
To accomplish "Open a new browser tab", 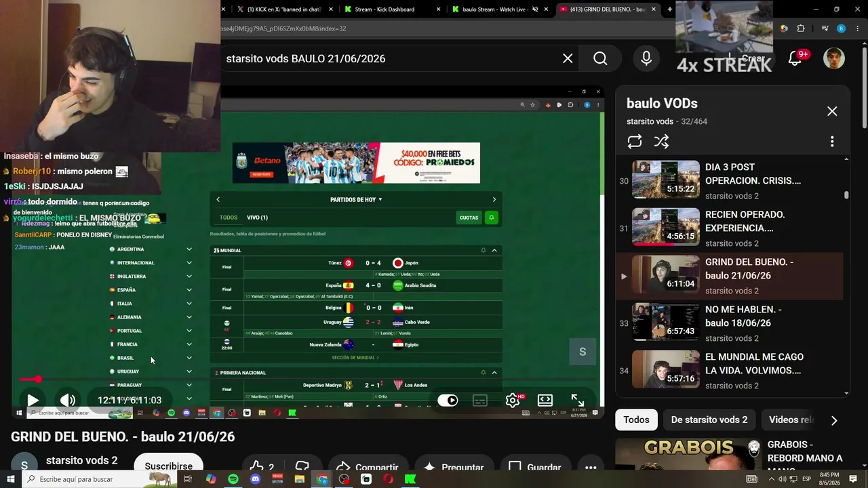I will [x=670, y=9].
